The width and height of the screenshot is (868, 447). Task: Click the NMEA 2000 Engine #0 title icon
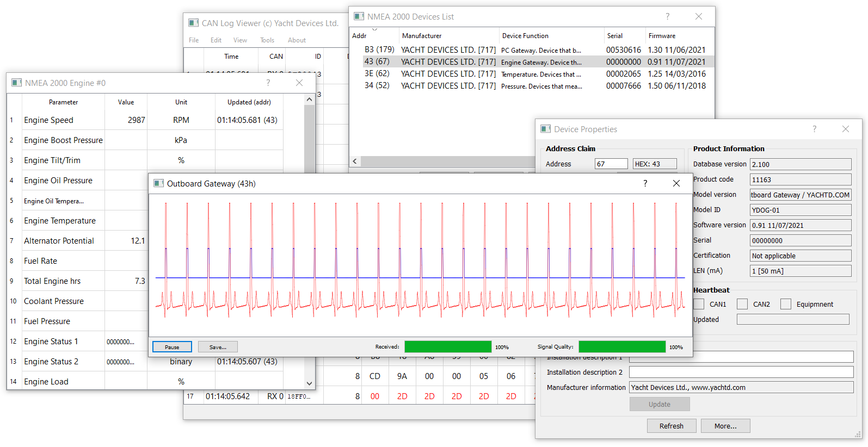click(x=16, y=83)
